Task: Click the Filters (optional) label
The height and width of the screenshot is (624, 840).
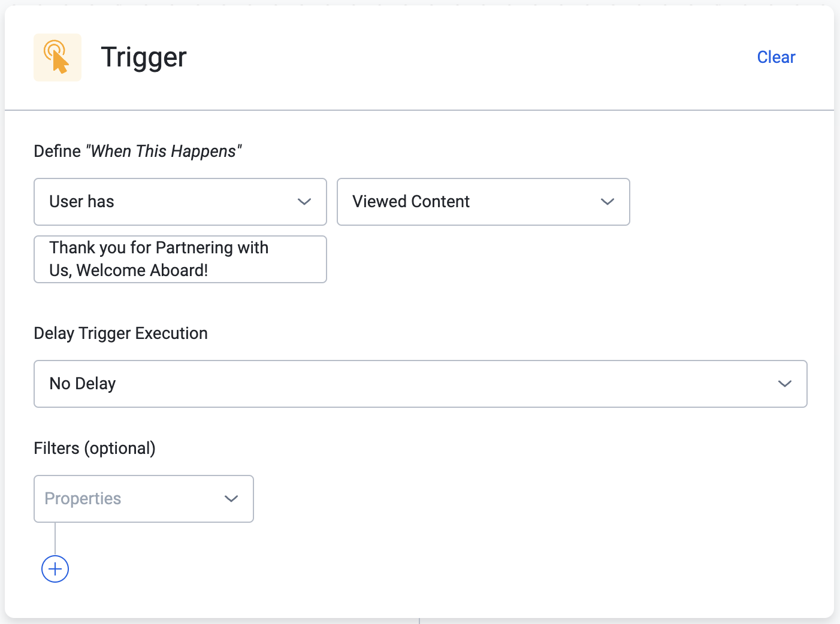Action: click(95, 449)
